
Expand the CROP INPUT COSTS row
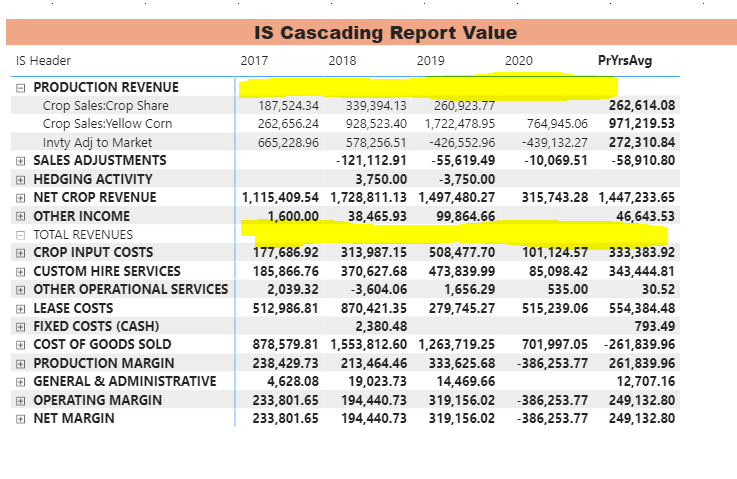coord(20,253)
